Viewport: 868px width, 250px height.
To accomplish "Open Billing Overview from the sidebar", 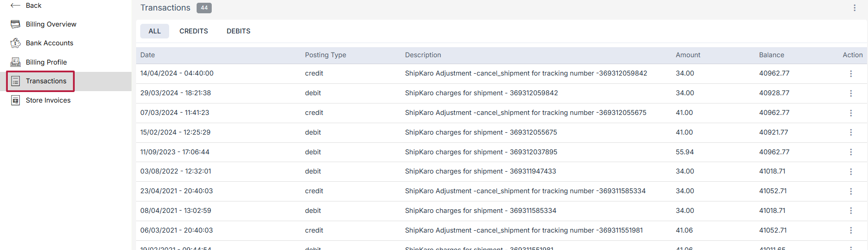I will pyautogui.click(x=51, y=24).
